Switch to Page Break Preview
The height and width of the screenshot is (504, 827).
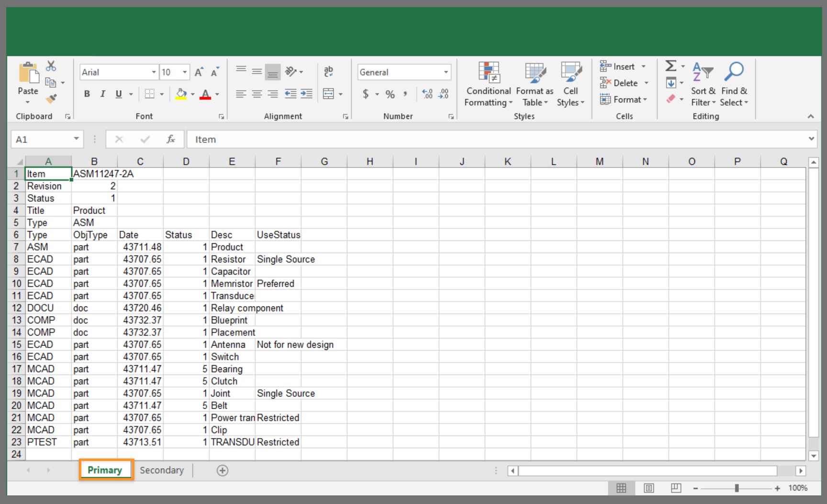pyautogui.click(x=676, y=488)
